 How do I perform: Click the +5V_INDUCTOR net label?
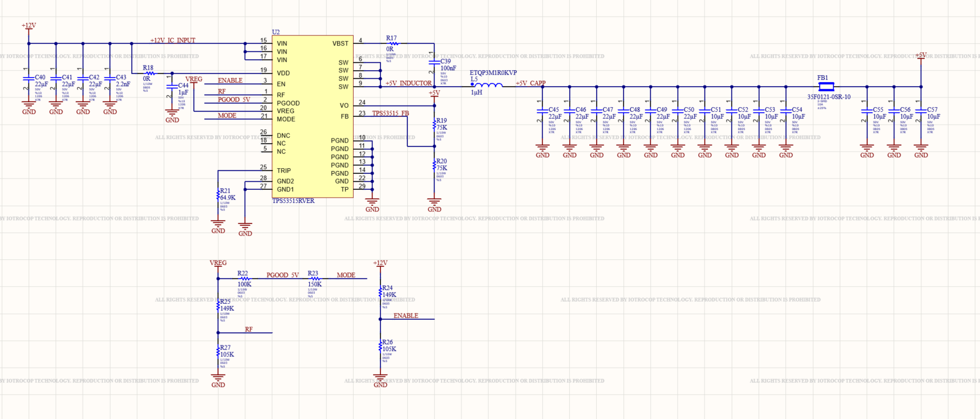click(408, 83)
